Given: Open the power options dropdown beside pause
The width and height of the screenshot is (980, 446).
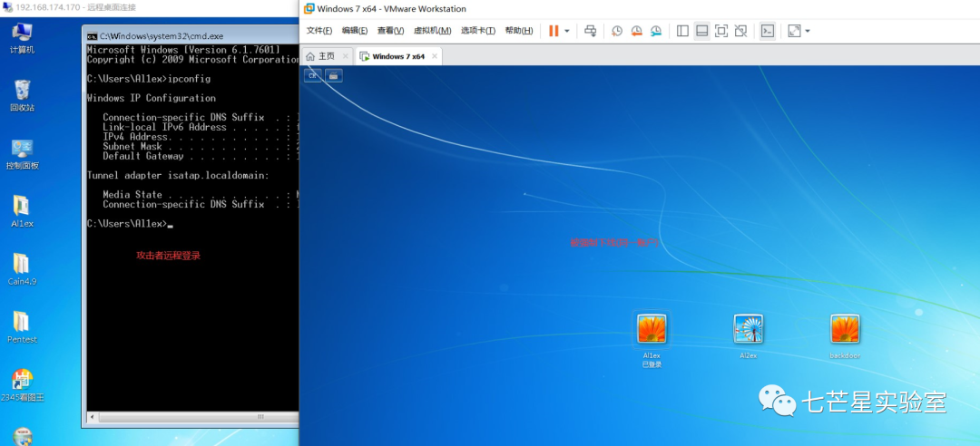Looking at the screenshot, I should tap(567, 31).
